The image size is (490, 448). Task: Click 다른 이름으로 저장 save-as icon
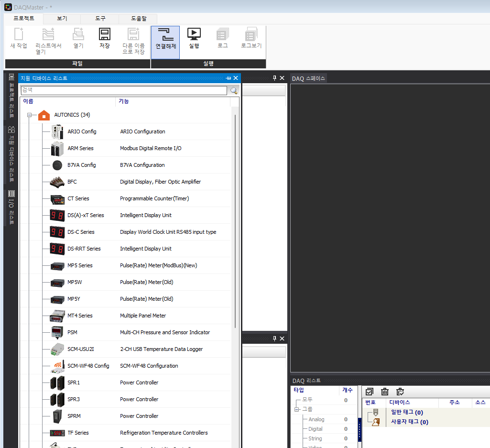tap(133, 34)
